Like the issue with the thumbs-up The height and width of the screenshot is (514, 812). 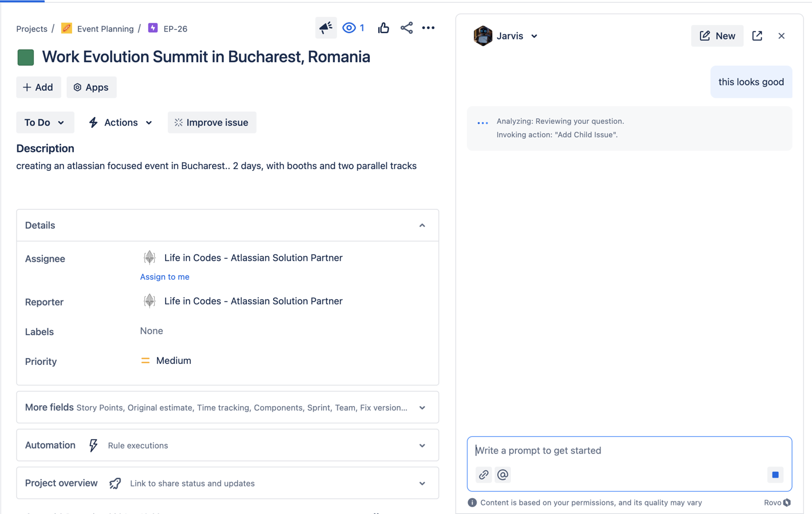click(x=383, y=27)
